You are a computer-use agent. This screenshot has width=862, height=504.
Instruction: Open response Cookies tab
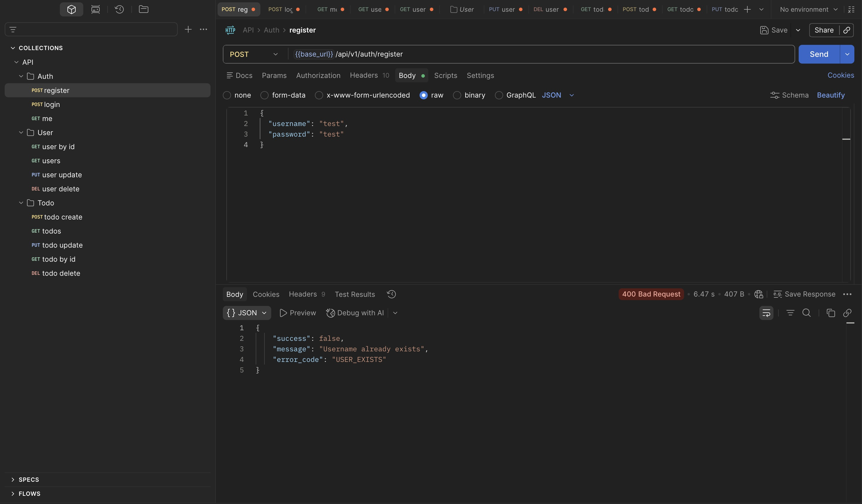266,294
